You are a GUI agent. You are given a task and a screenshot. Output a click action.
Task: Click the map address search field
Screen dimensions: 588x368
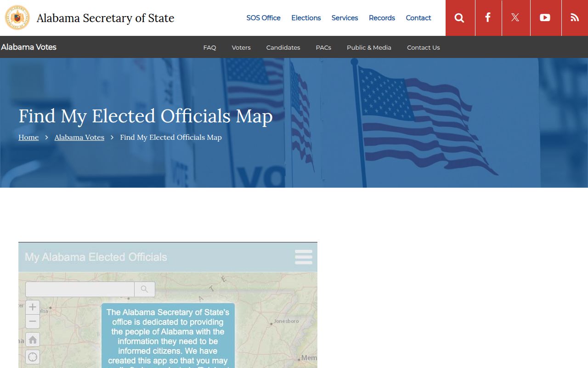[80, 289]
